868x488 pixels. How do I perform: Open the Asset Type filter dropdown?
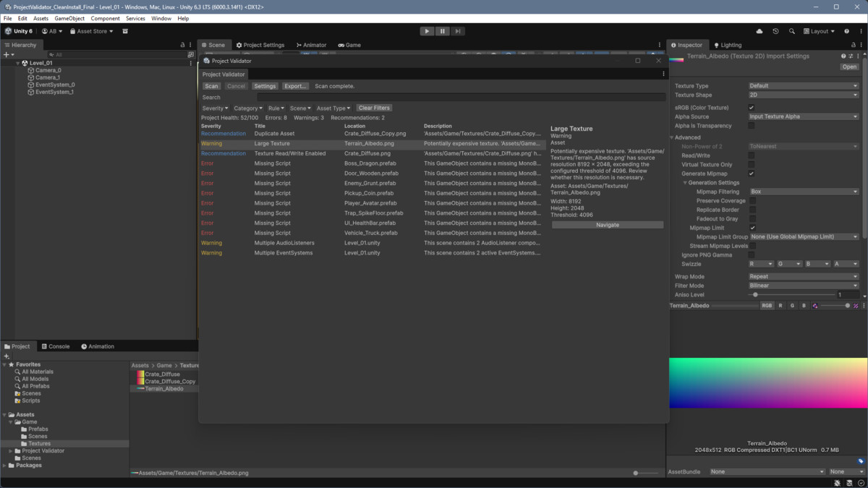(x=333, y=108)
